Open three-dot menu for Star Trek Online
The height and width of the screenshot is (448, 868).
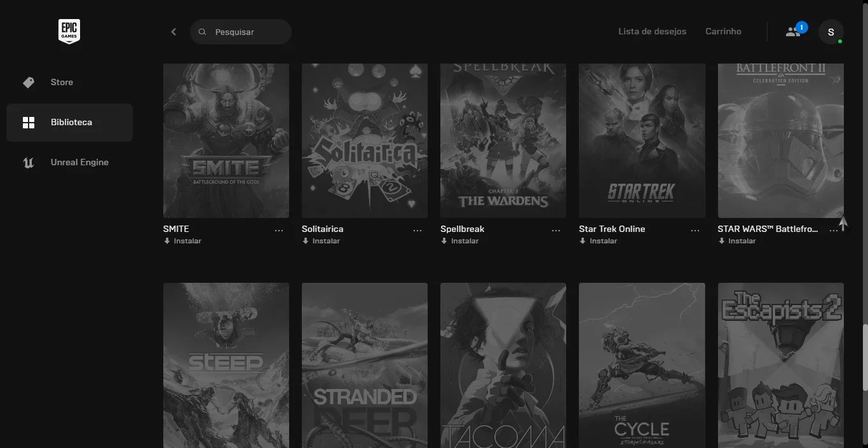coord(695,231)
